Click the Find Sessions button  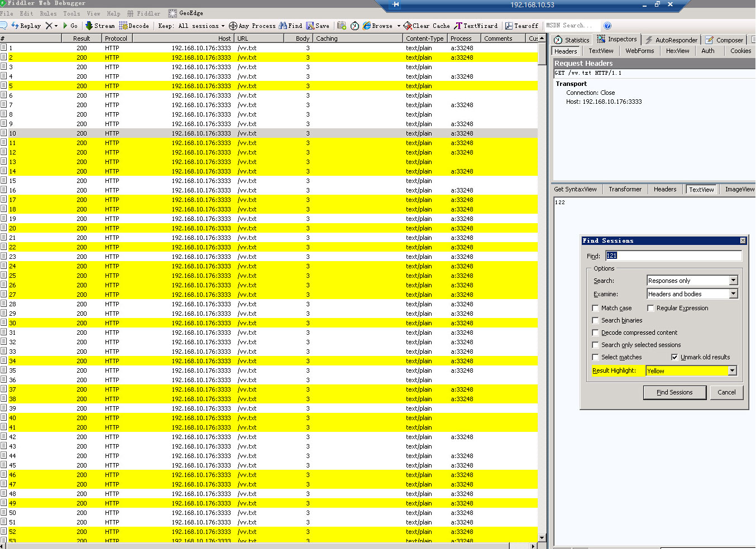[x=674, y=392]
